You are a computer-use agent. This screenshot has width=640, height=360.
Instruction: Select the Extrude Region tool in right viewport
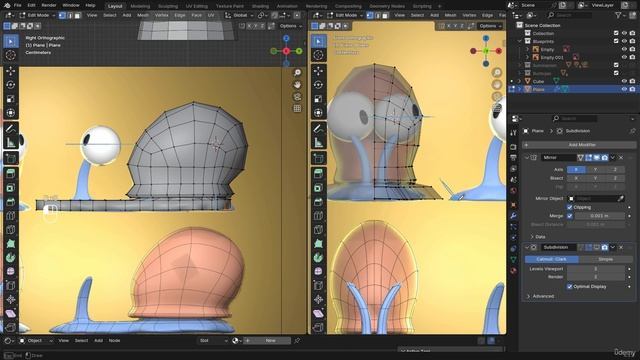point(318,174)
